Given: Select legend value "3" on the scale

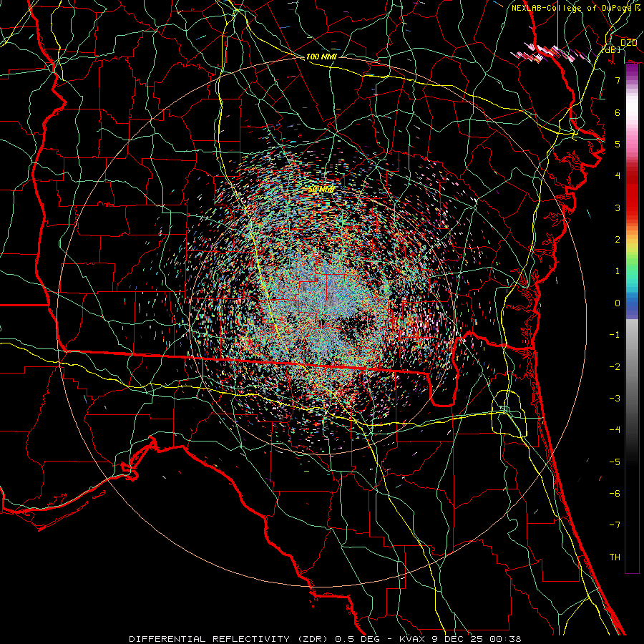Looking at the screenshot, I should point(618,208).
